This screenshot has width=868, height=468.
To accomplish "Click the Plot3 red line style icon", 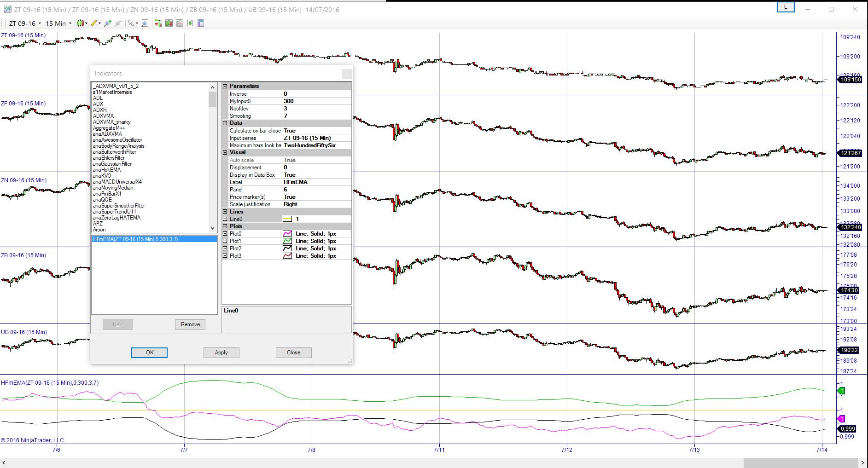I will pos(287,256).
